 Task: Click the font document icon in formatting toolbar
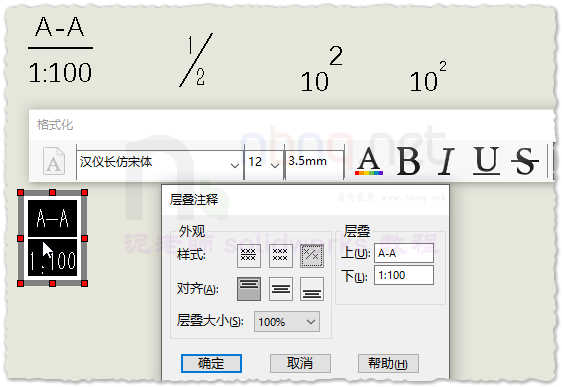[54, 161]
